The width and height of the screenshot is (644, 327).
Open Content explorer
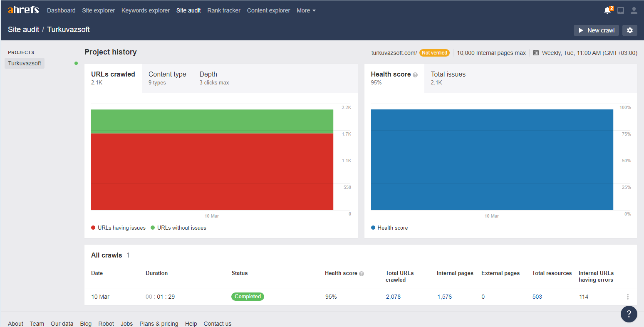point(268,10)
